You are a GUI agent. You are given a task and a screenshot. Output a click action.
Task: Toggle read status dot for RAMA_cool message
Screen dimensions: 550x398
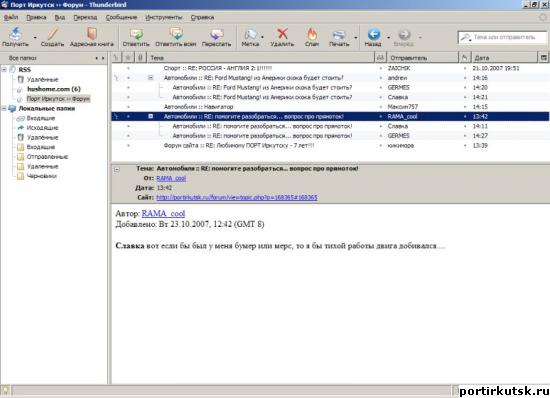[x=380, y=116]
